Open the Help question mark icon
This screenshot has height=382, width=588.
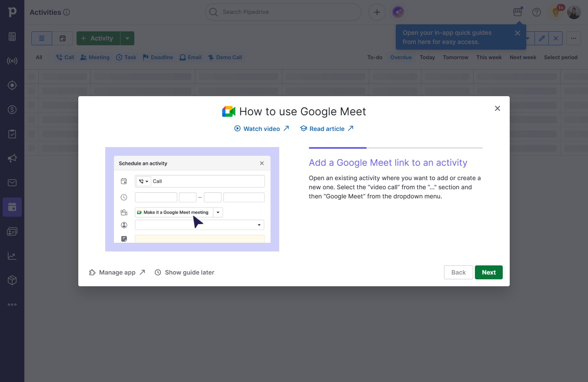(x=537, y=12)
